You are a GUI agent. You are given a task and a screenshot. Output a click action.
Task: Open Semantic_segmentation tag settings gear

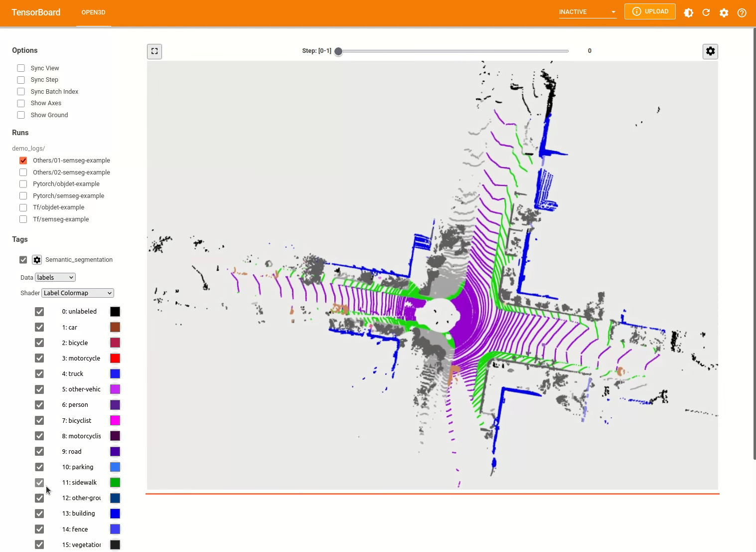pos(37,260)
